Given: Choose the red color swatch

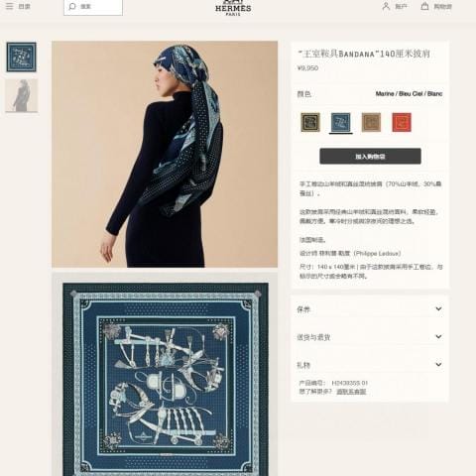Looking at the screenshot, I should pyautogui.click(x=402, y=122).
